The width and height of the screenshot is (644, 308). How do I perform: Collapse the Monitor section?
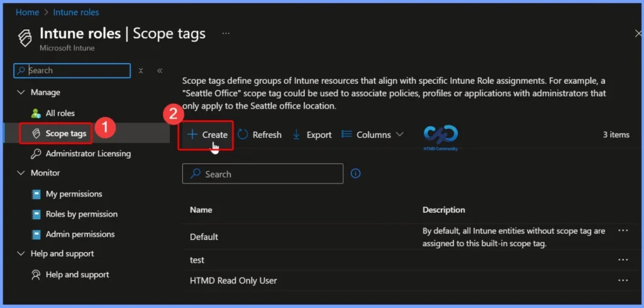pos(21,173)
